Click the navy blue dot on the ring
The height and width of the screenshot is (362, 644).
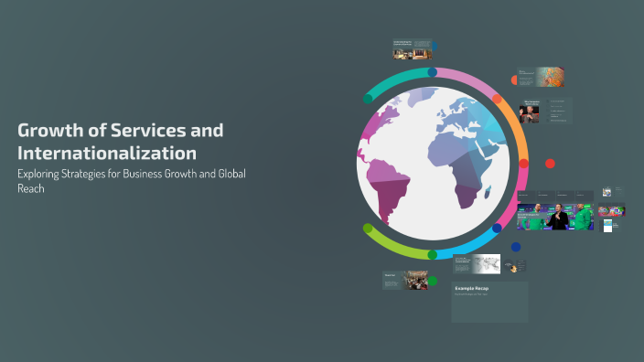[497, 229]
